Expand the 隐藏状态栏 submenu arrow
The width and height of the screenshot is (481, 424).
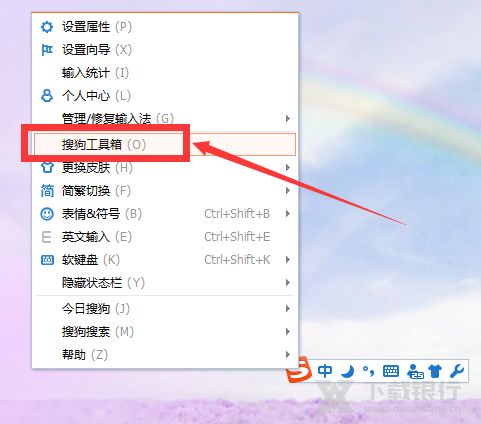tap(288, 283)
